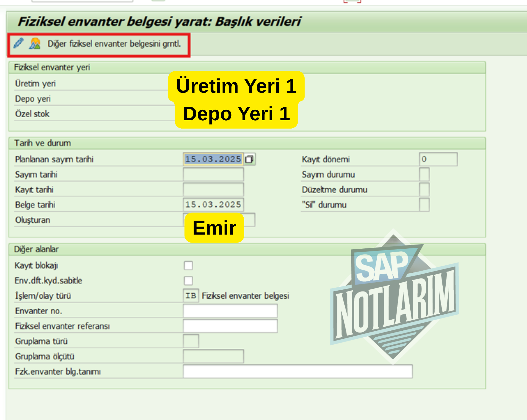Click the İşlem/olay türü IB field
The height and width of the screenshot is (420, 527).
point(191,296)
